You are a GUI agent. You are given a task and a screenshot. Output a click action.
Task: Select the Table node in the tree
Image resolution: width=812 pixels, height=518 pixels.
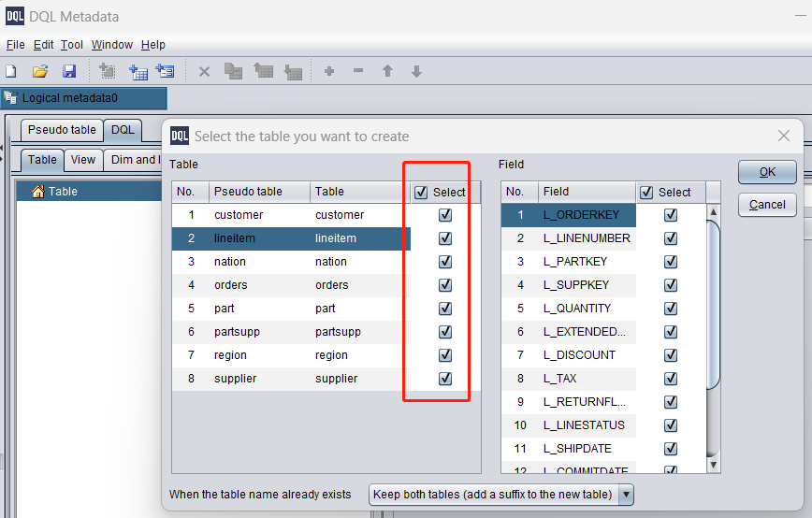[x=63, y=192]
